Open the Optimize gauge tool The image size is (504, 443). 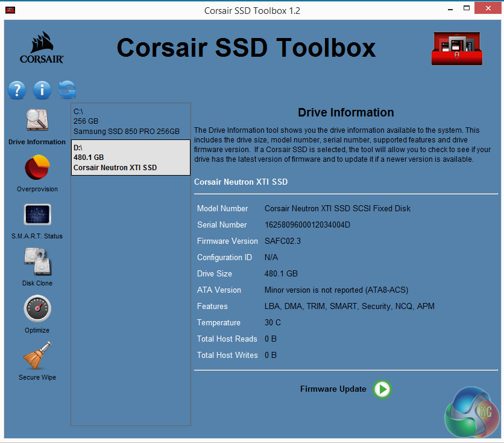37,314
